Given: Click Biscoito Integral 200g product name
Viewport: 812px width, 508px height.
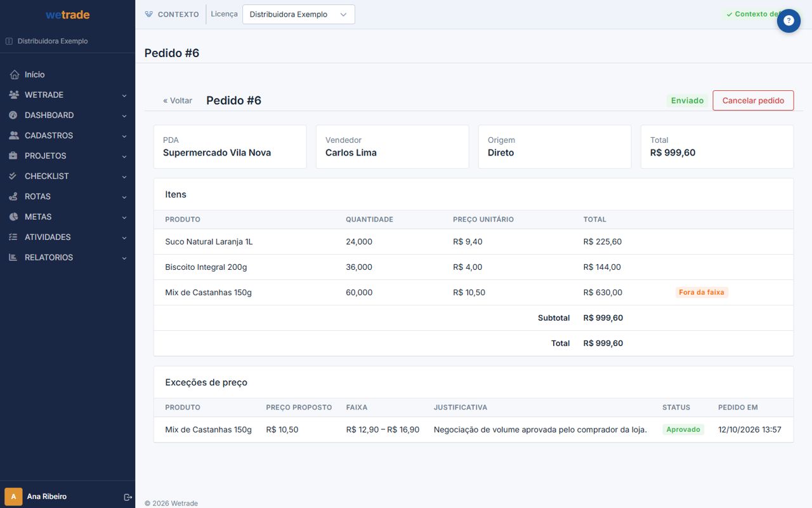Looking at the screenshot, I should (x=206, y=267).
